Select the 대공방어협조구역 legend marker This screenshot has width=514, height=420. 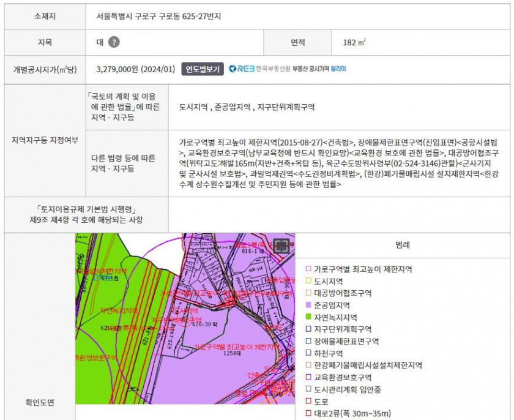(x=308, y=293)
